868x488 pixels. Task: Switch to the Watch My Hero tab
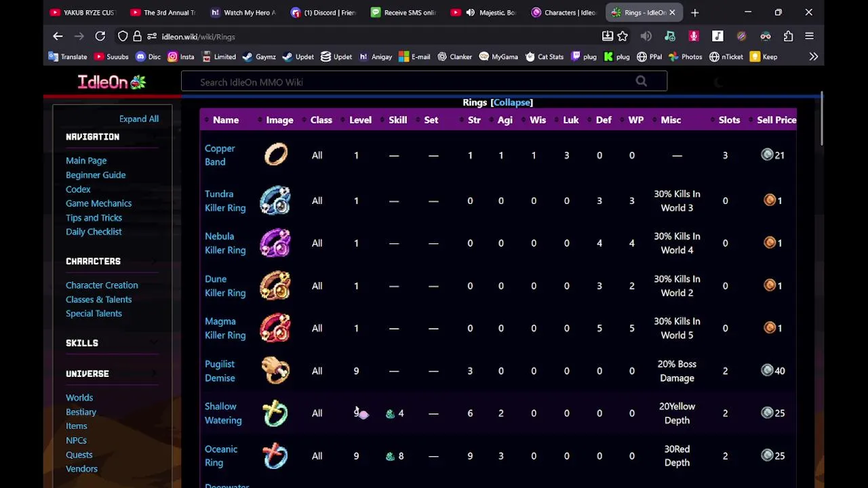coord(243,12)
